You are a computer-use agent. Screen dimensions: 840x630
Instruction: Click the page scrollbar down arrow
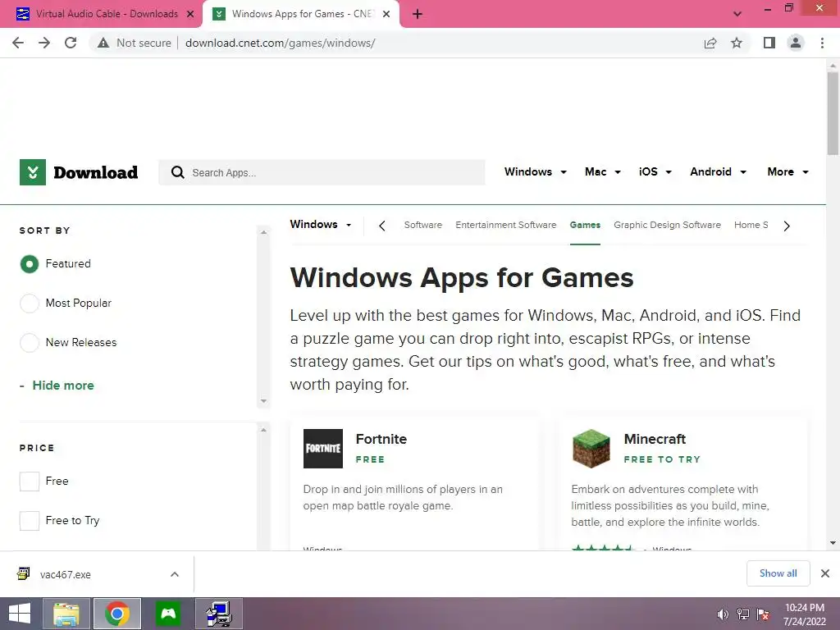point(833,543)
